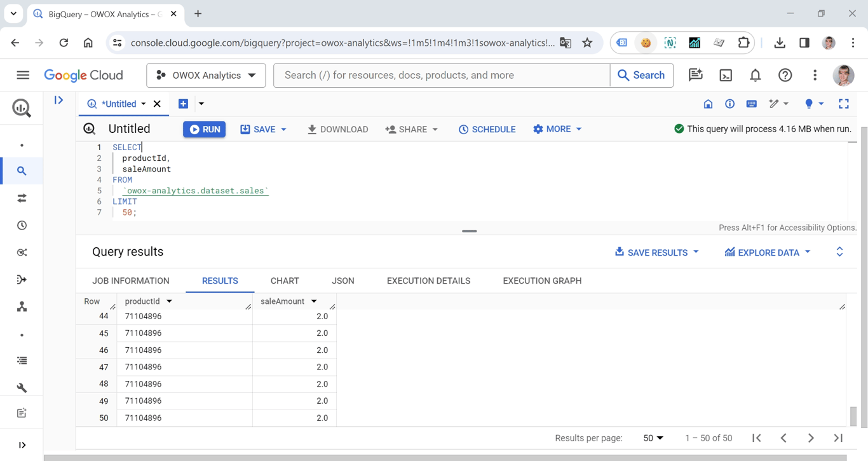
Task: Toggle fullscreen editor mode
Action: click(844, 104)
